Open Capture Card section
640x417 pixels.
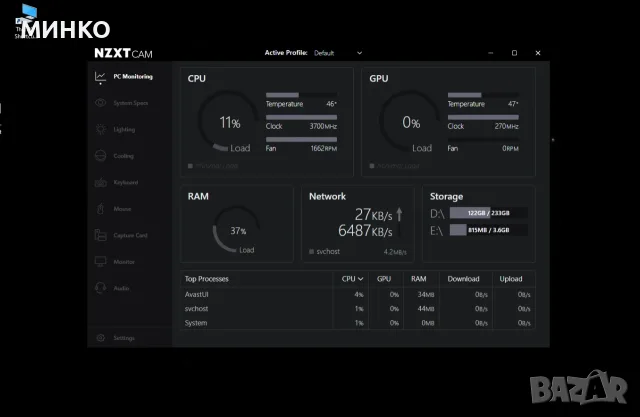[x=130, y=235]
